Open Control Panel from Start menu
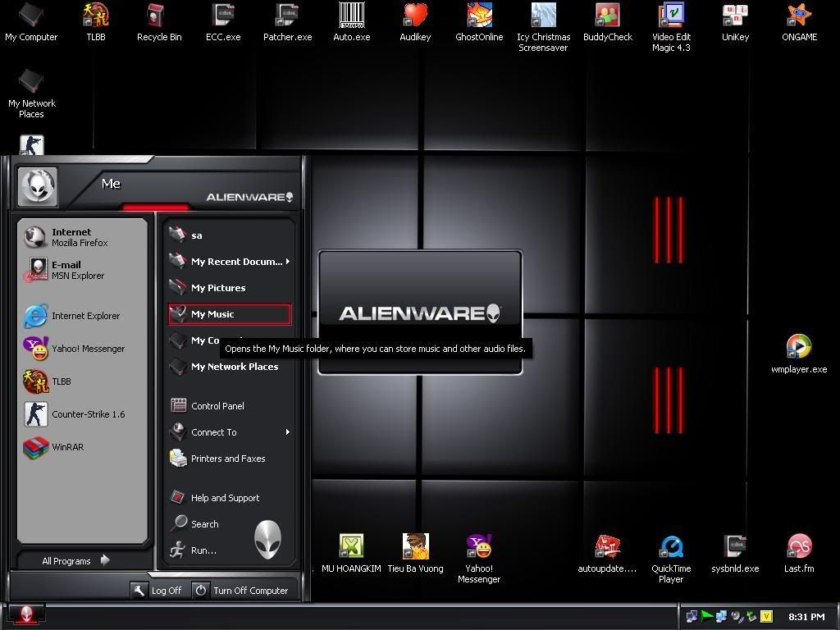This screenshot has height=630, width=840. coord(230,406)
